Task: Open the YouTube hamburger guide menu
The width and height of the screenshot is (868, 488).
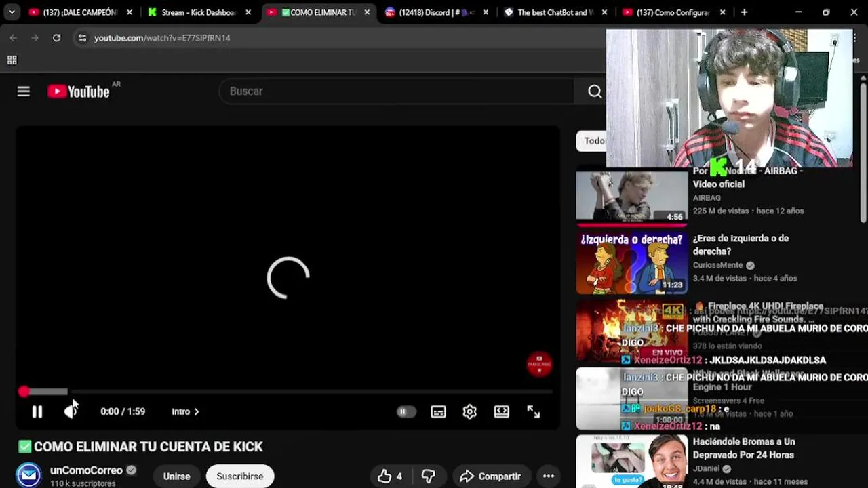Action: [24, 91]
